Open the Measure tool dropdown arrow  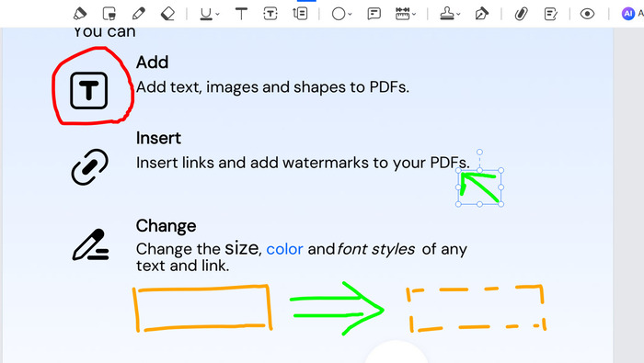[x=414, y=14]
